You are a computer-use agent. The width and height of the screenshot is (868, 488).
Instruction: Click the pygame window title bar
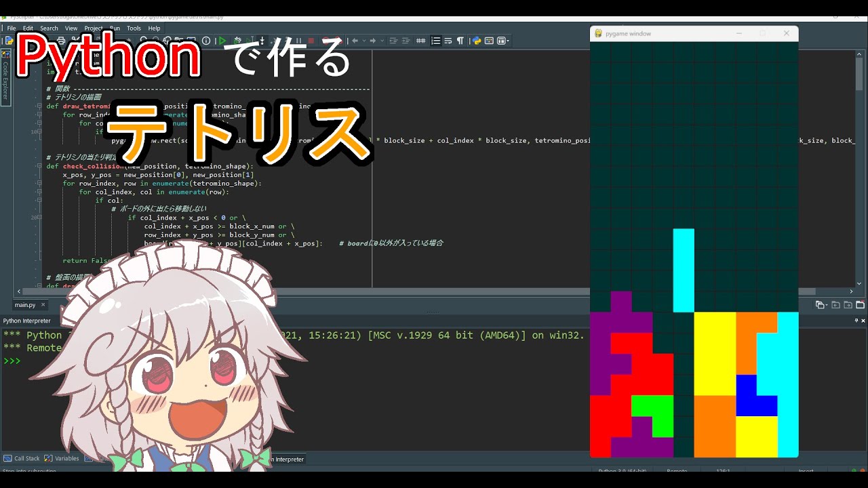point(694,33)
